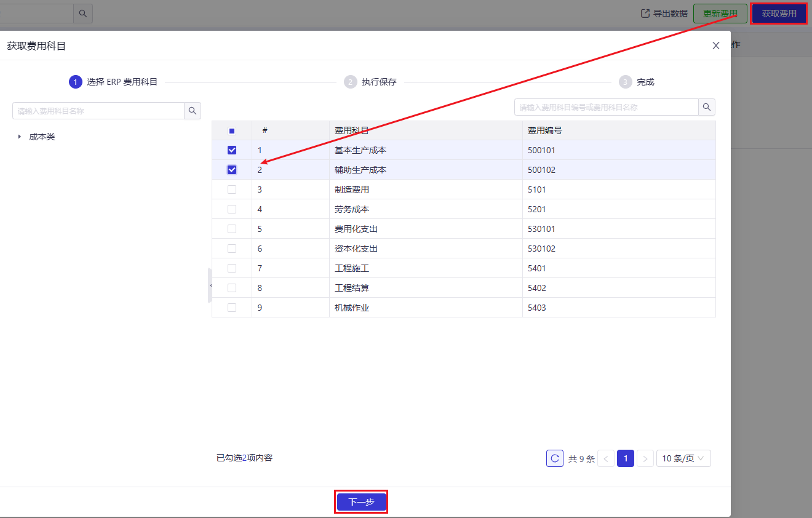Select page 1 in the pagination
The width and height of the screenshot is (812, 518).
[x=626, y=458]
